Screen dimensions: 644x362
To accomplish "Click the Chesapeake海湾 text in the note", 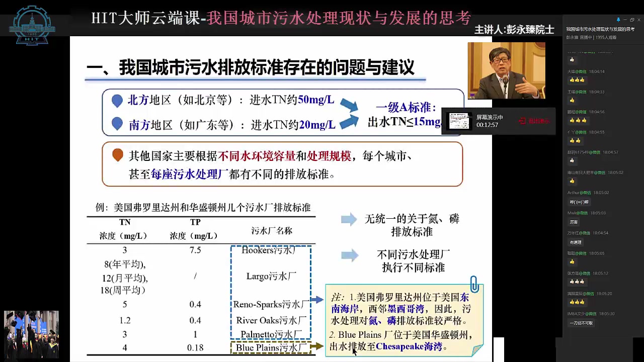I will click(x=409, y=346).
